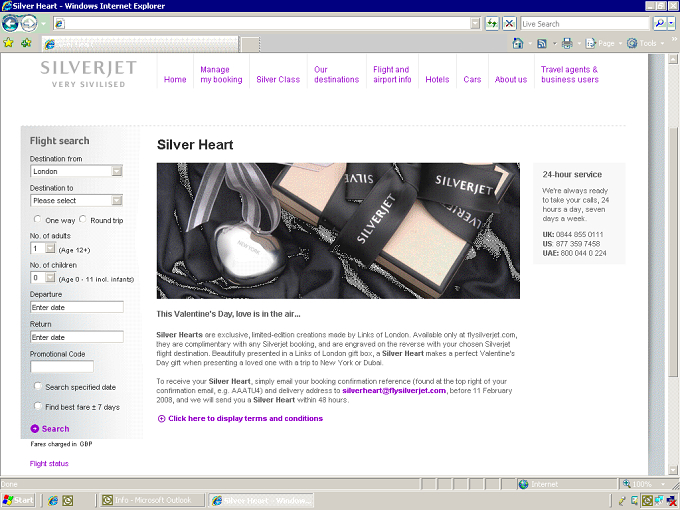Click the Return date field

click(x=77, y=337)
